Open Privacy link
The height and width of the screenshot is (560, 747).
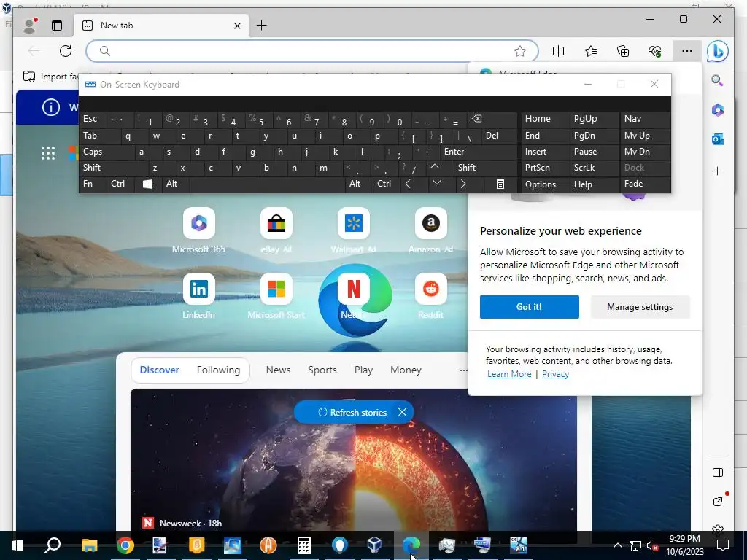coord(555,374)
